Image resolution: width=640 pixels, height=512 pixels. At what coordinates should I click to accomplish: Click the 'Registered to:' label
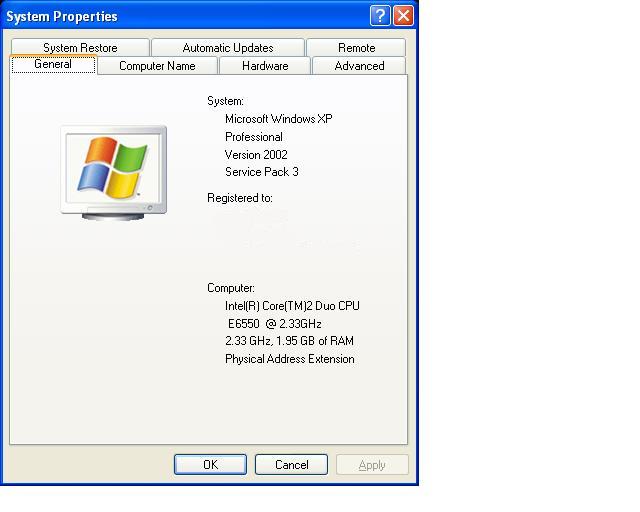click(x=240, y=198)
